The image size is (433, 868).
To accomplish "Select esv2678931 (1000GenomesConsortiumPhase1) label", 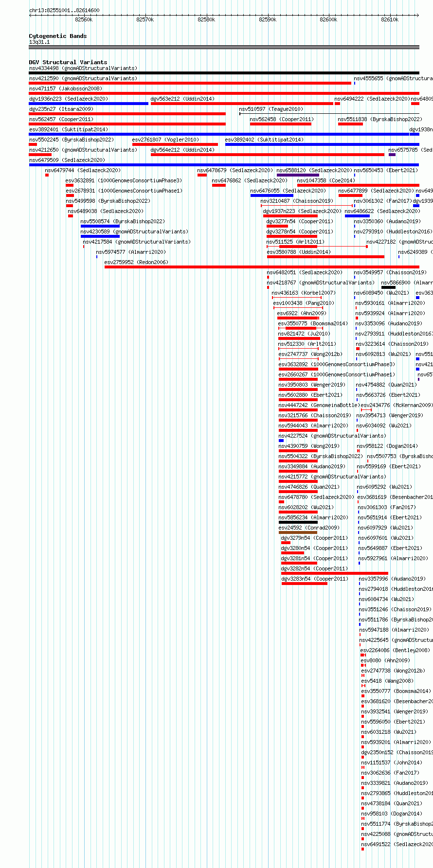I will point(124,191).
